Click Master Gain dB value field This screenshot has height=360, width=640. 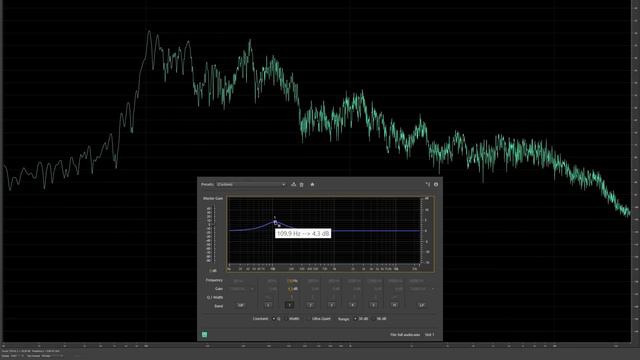coord(213,271)
